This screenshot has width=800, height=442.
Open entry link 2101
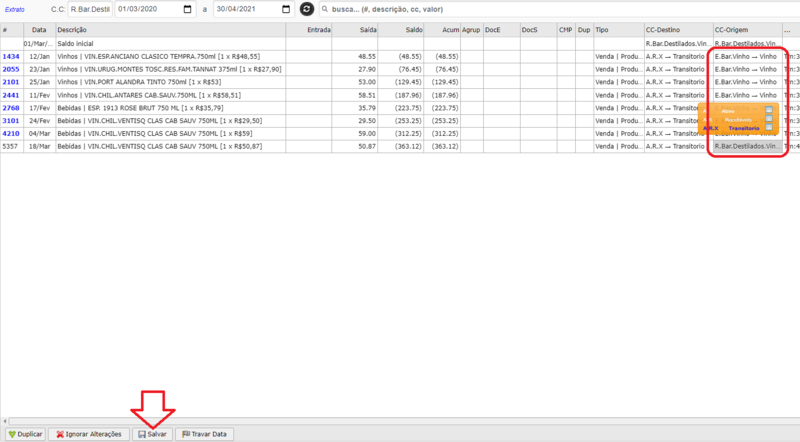(x=11, y=82)
